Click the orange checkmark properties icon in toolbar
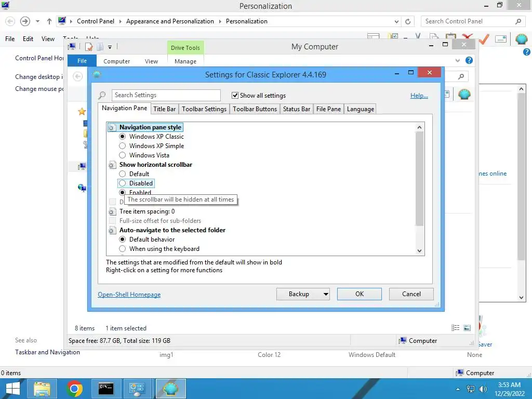 click(484, 38)
